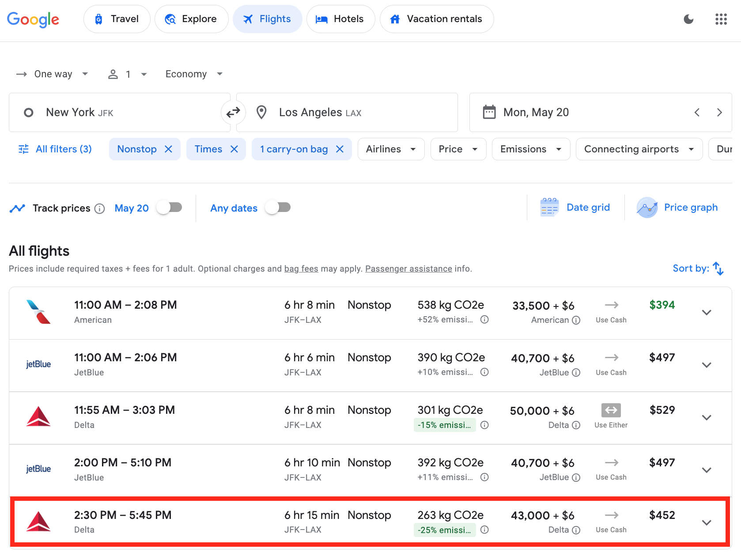Switch to the Explore tab

[x=191, y=19]
